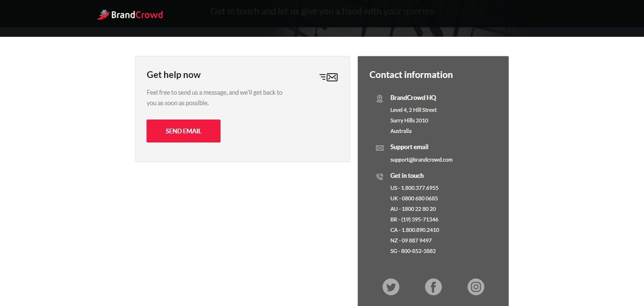
Task: Select the SG - 800-852-3882 phone number
Action: tap(413, 251)
